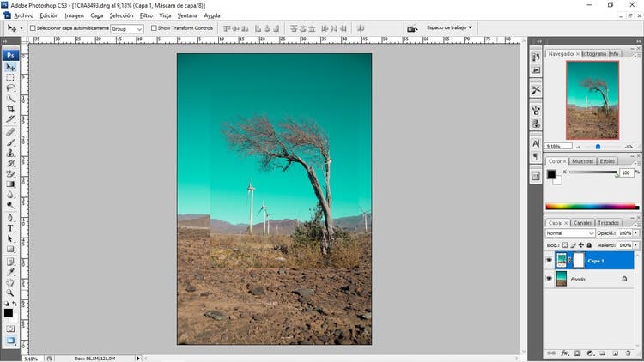Select the Healing Brush tool

[10, 132]
